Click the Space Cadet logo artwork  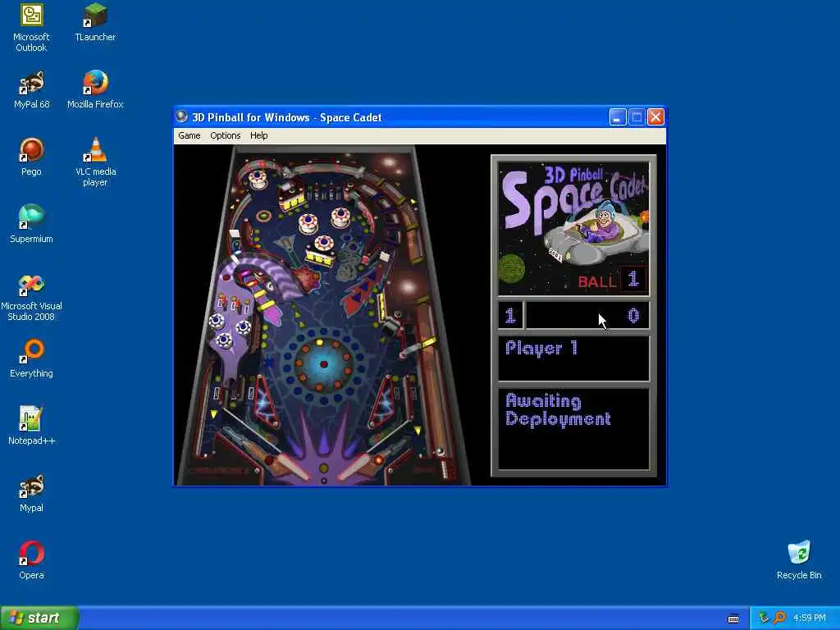coord(573,229)
